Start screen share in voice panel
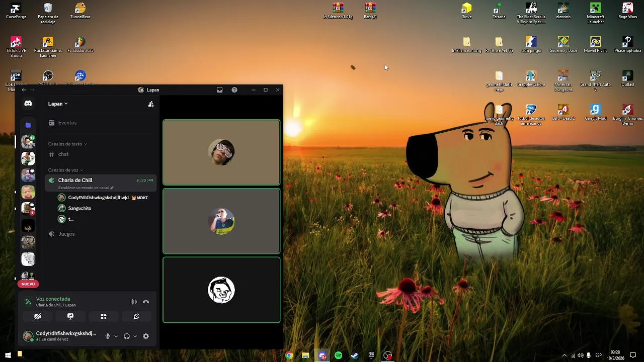Viewport: 644px width, 362px height. tap(70, 316)
